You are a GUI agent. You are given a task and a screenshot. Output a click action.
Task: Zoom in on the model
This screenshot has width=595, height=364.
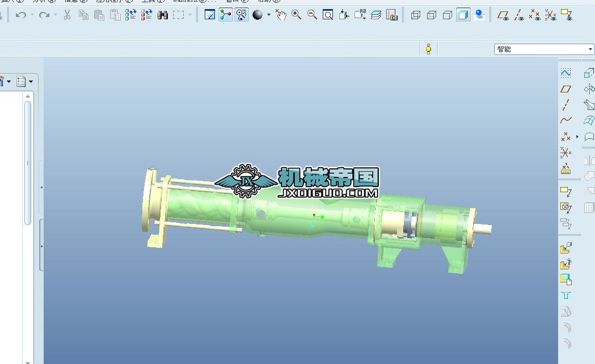(296, 15)
